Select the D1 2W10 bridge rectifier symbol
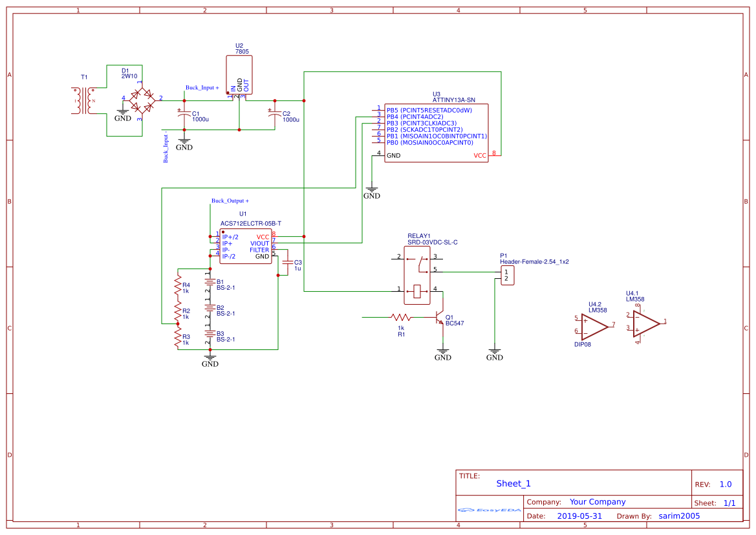 pyautogui.click(x=142, y=100)
